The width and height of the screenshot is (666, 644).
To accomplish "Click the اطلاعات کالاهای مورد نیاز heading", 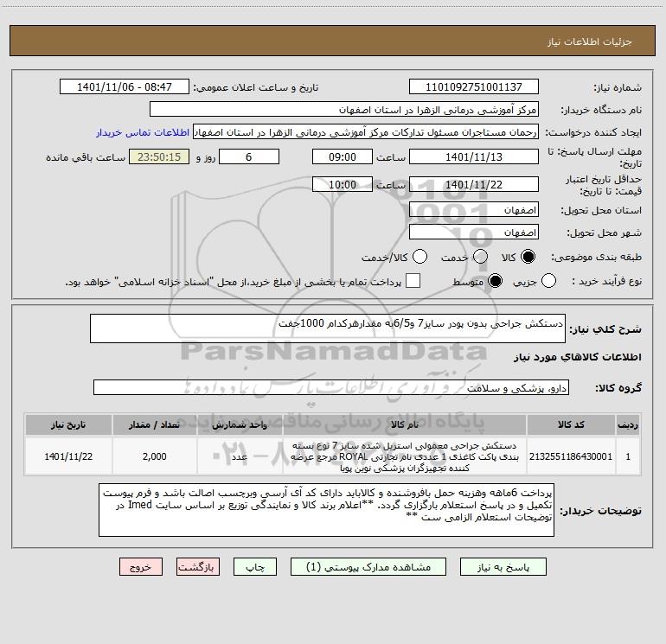I will 578,357.
